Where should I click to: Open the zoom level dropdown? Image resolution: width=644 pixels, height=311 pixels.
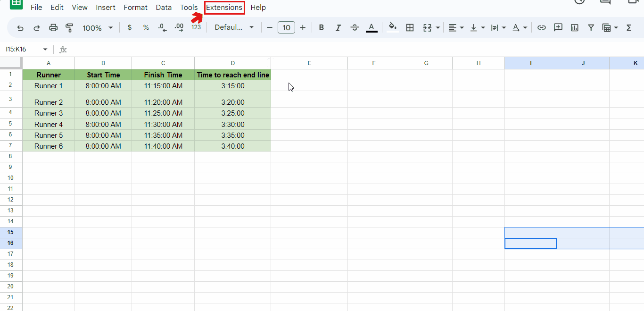tap(98, 27)
